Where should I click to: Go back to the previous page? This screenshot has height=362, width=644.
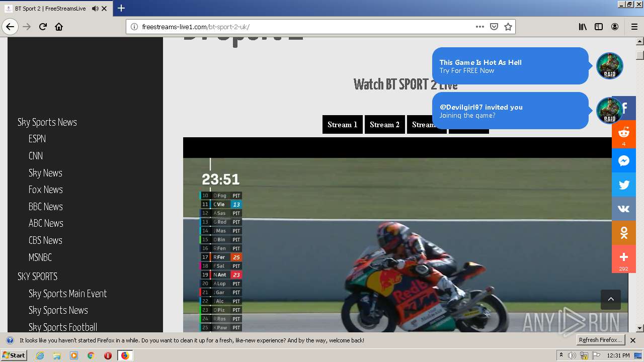pos(10,27)
